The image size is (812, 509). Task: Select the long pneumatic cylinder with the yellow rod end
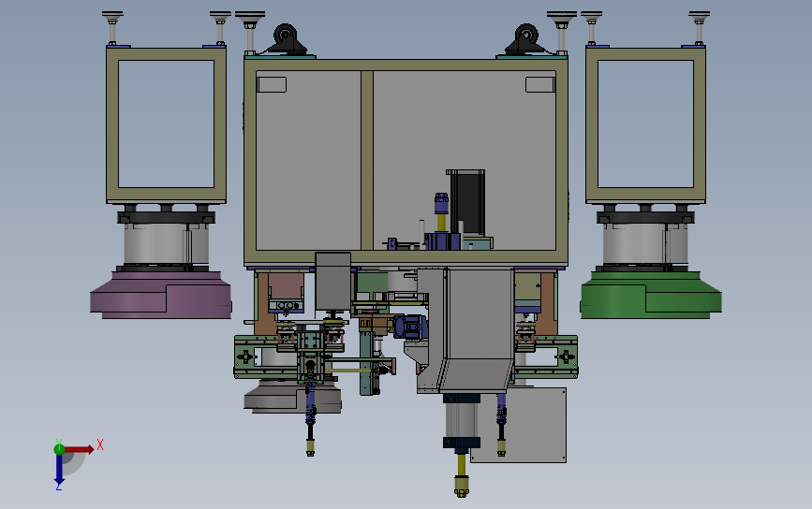[462, 444]
